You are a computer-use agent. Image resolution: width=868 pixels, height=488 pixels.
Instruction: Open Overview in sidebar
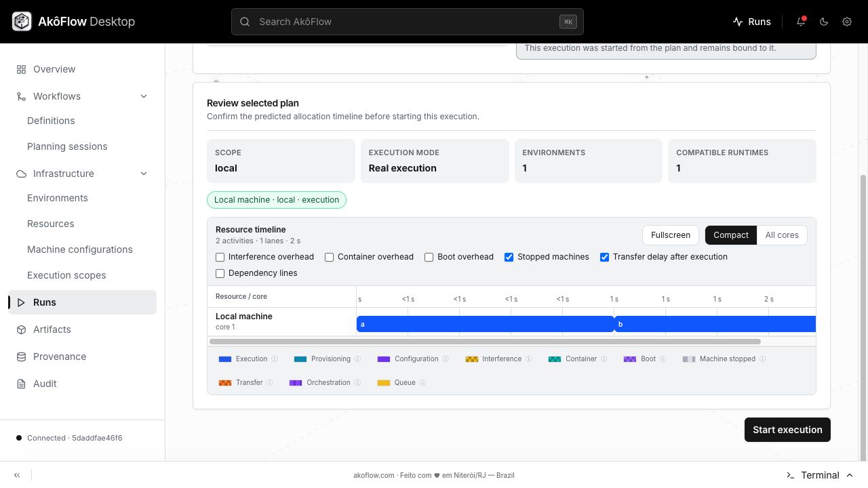(83, 69)
